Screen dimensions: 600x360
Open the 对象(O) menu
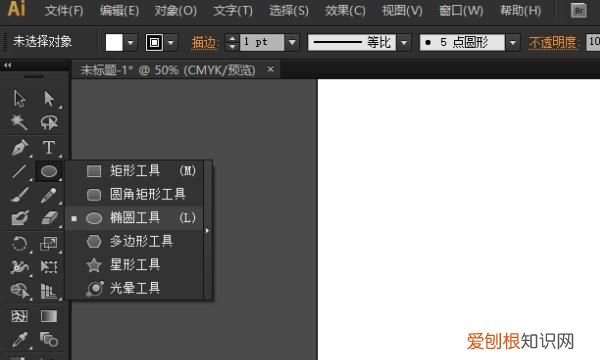tap(175, 11)
